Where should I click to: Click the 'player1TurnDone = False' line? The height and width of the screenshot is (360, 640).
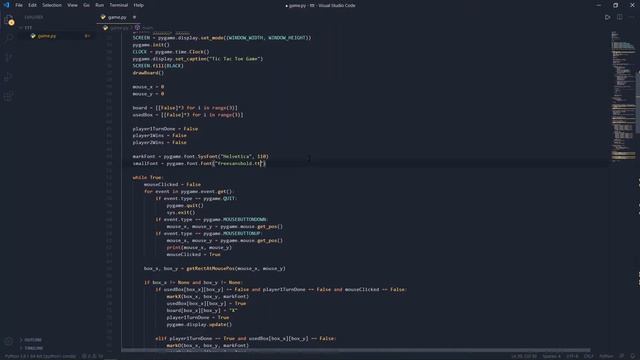[x=165, y=129]
